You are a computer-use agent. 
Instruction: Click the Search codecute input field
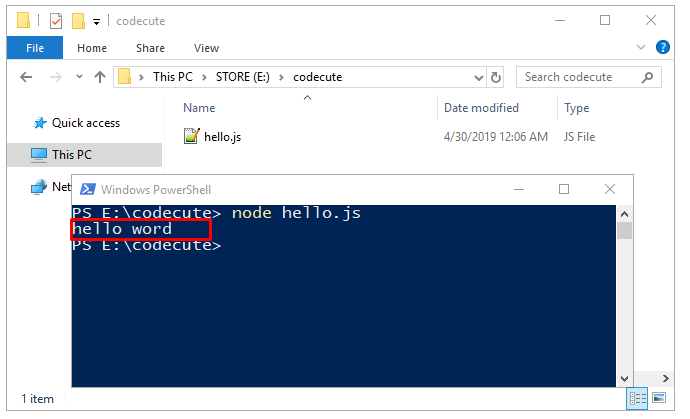click(580, 77)
